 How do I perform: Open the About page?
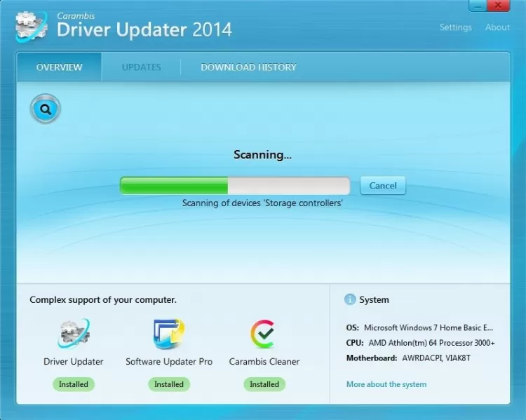[x=497, y=27]
